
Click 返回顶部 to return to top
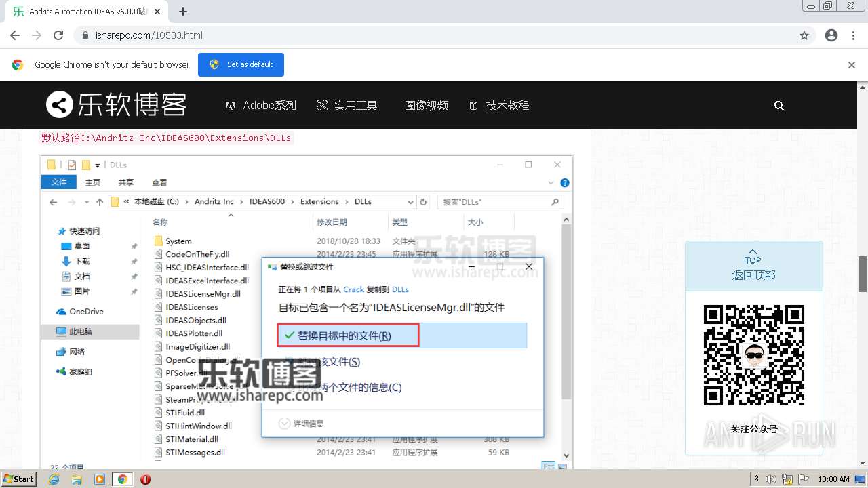(753, 266)
